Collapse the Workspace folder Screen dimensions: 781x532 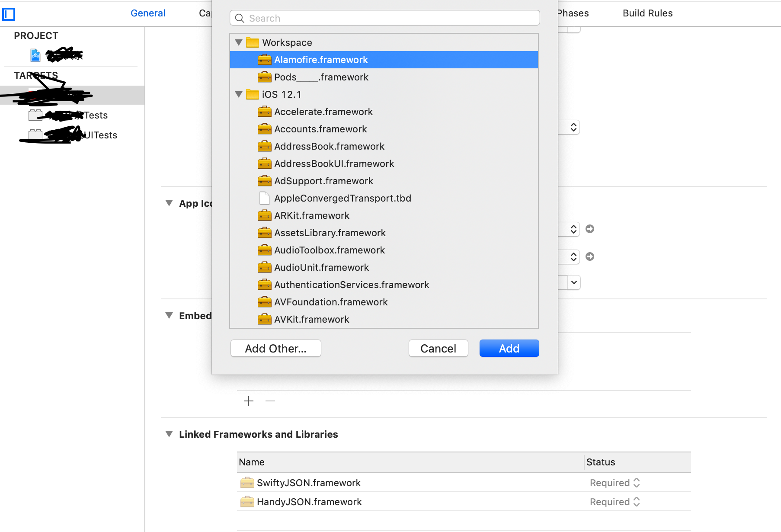click(239, 42)
